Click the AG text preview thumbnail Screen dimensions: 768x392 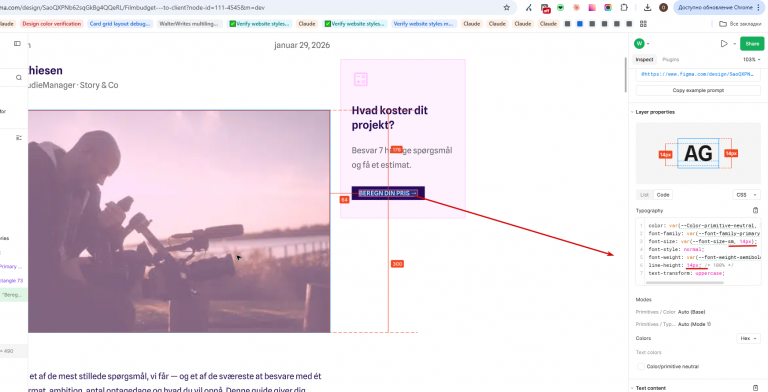click(x=698, y=153)
